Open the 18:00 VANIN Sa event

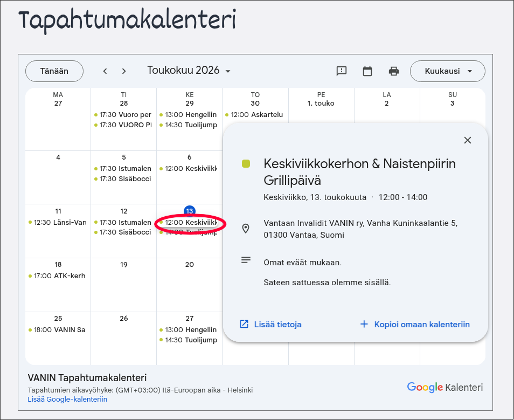pos(58,330)
